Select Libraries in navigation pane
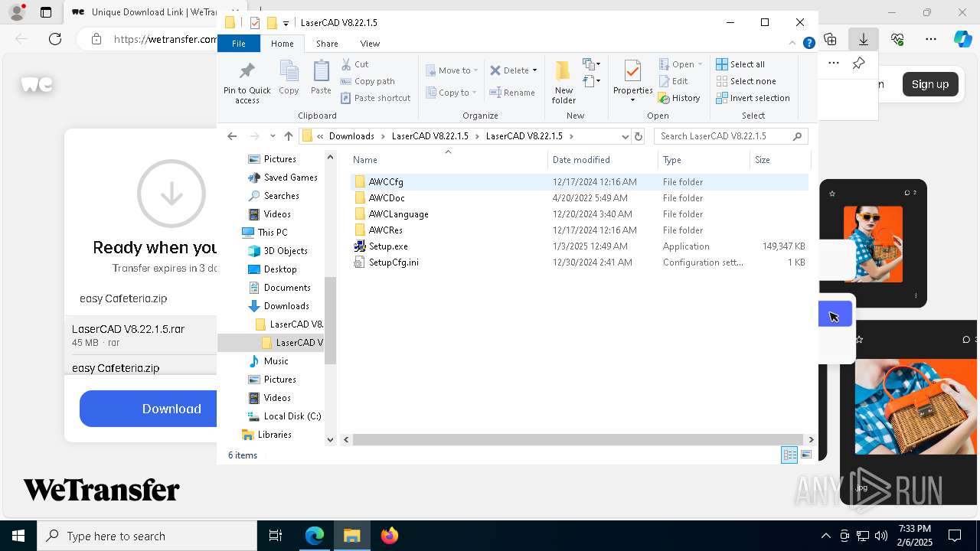Screen dimensions: 980x551 pyautogui.click(x=266, y=435)
